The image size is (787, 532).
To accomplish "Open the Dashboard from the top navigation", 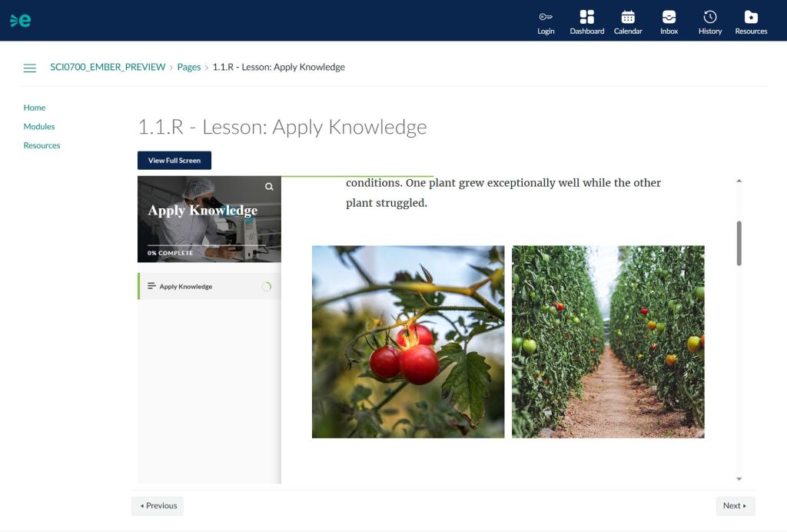I will [586, 21].
